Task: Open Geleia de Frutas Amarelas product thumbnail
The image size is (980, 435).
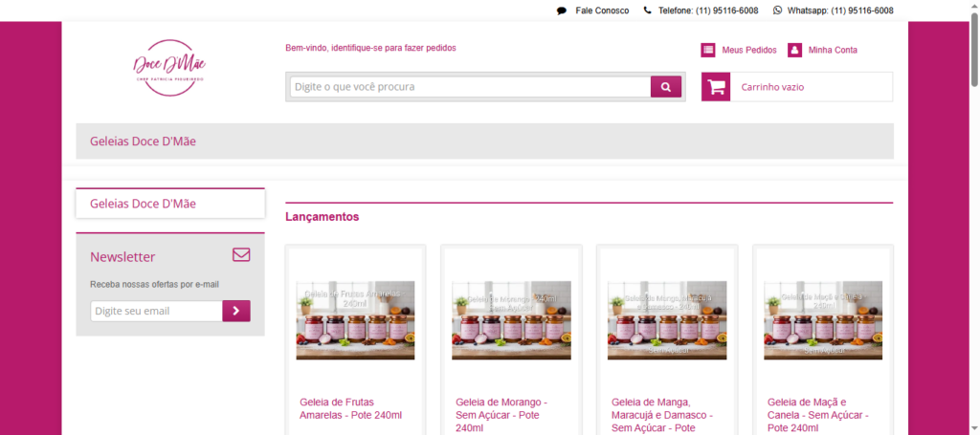Action: [x=355, y=320]
